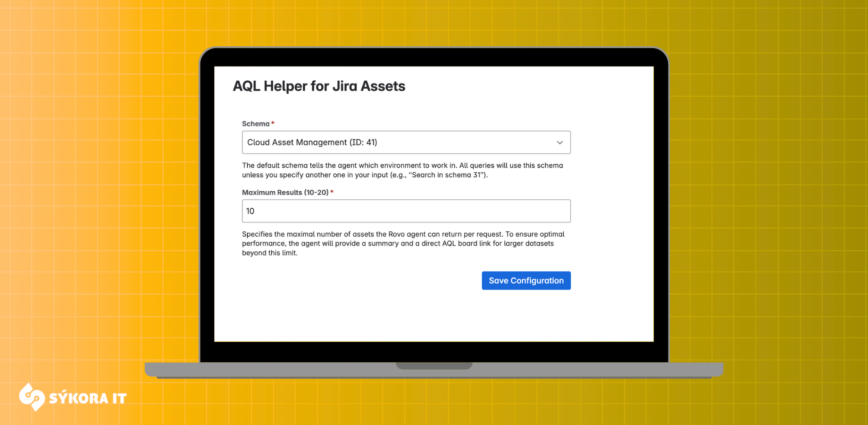Image resolution: width=868 pixels, height=425 pixels.
Task: Click the help text starting 'The default schema tells'
Action: pyautogui.click(x=402, y=170)
